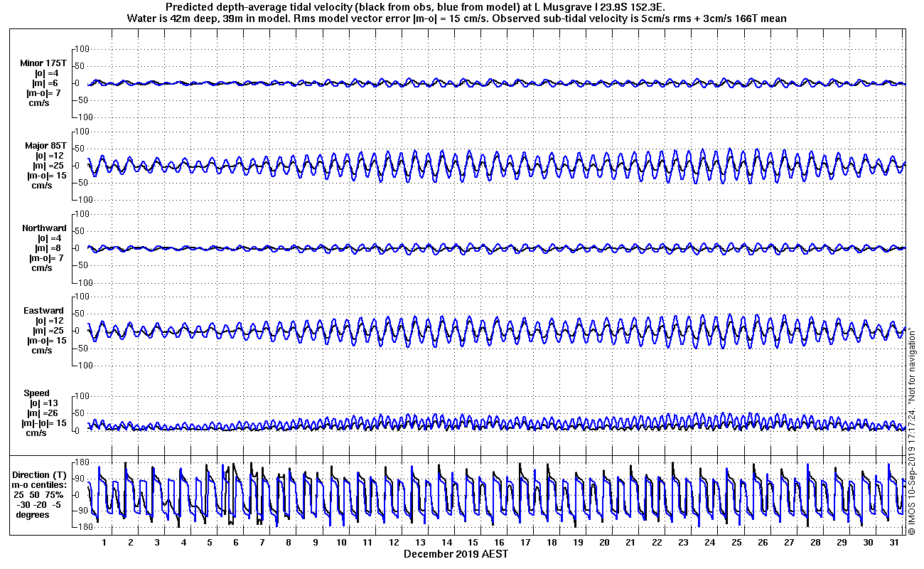The width and height of the screenshot is (924, 569).
Task: Click the "|m| =6" value under Minor 175T
Action: [x=45, y=83]
